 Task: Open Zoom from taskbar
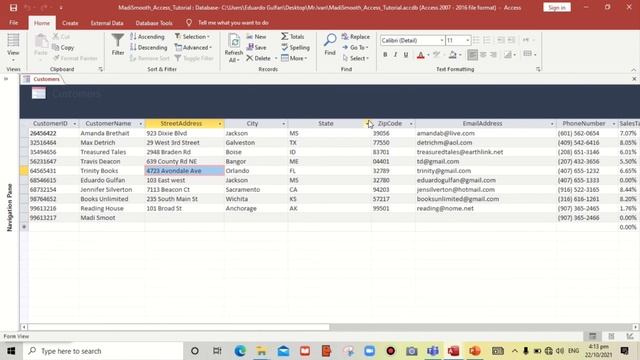point(369,351)
